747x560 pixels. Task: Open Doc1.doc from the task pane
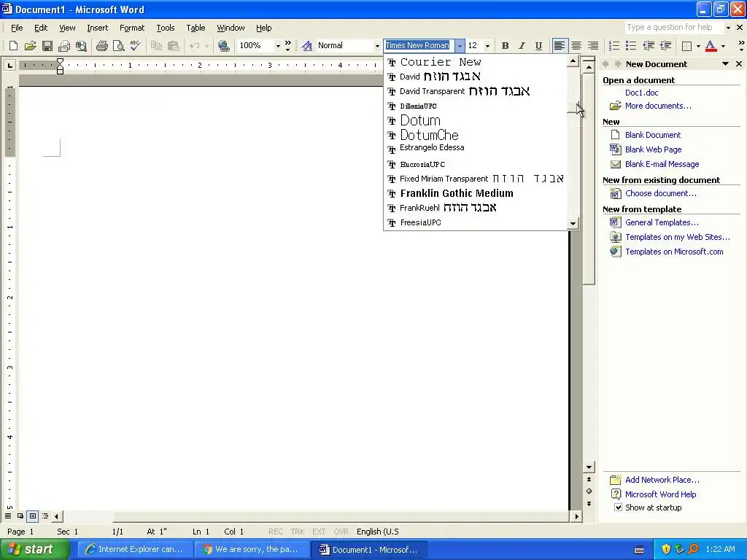pos(641,93)
